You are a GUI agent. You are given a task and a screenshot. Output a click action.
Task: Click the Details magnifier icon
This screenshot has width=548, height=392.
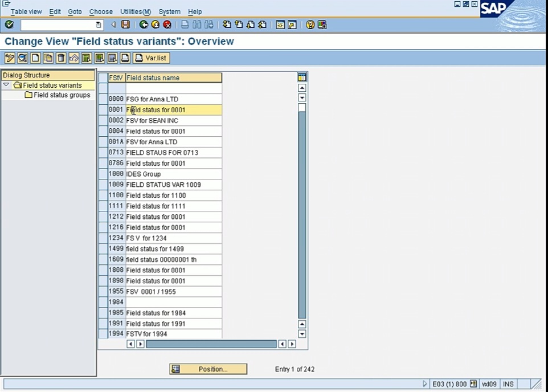click(22, 58)
